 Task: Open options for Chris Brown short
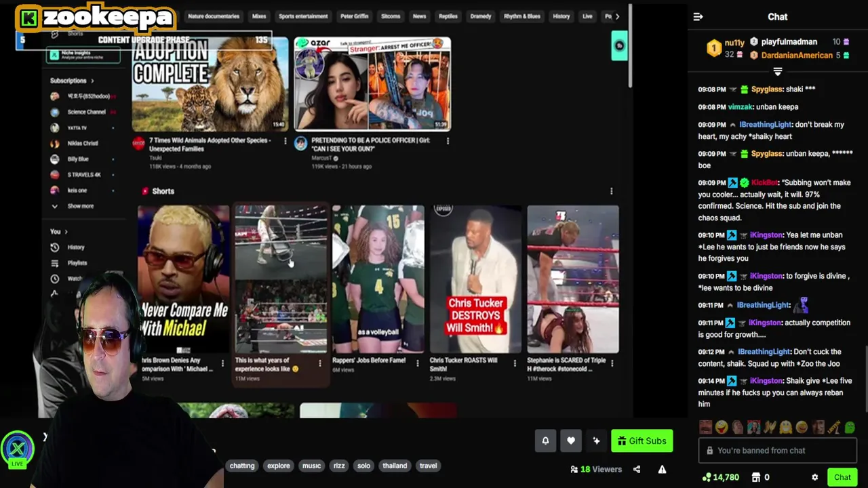tap(222, 363)
